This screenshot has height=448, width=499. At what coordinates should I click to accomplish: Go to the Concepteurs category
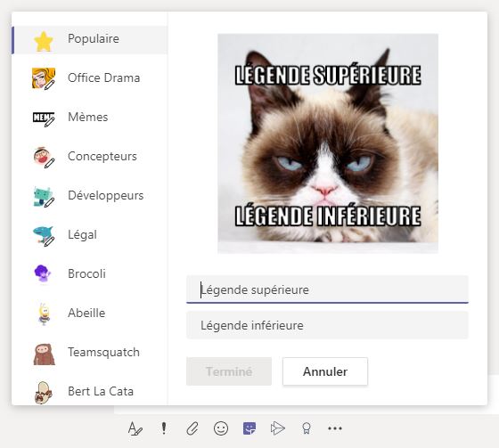(102, 156)
